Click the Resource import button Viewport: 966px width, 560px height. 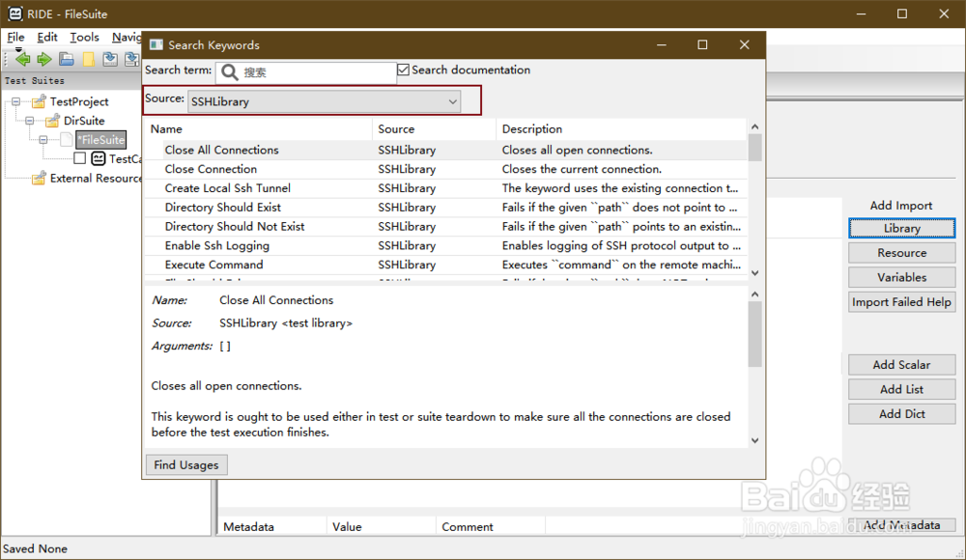tap(902, 253)
